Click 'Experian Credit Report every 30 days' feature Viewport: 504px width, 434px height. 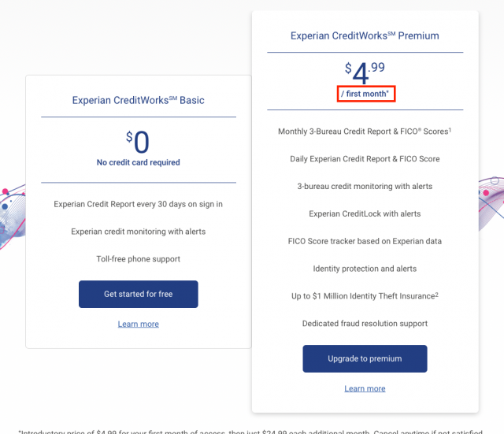tap(138, 204)
